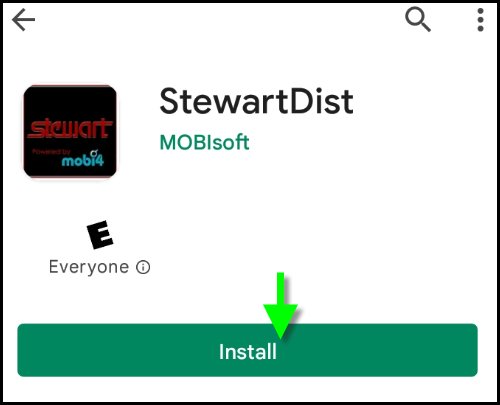
Task: Click the Powered by text in icon
Action: pyautogui.click(x=51, y=152)
